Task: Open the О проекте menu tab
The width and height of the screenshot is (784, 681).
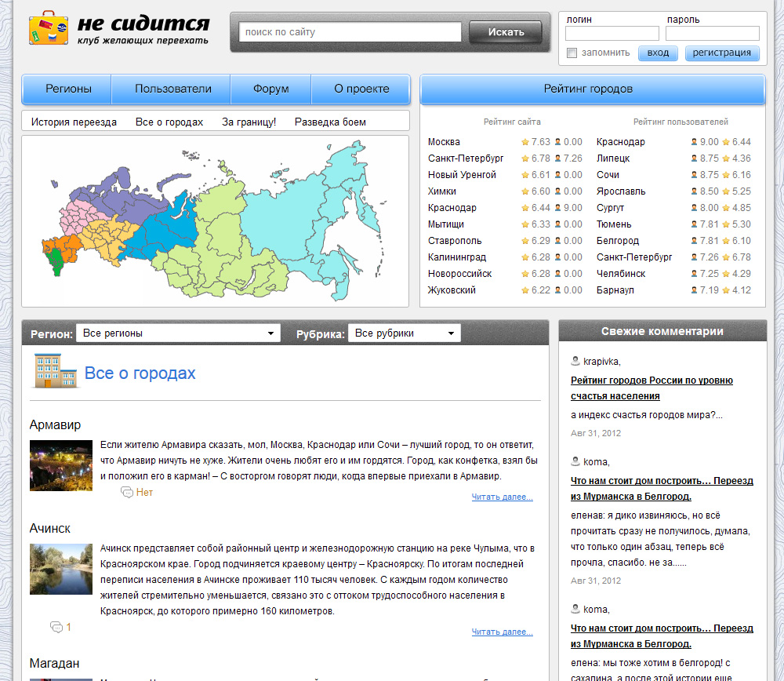Action: [x=361, y=89]
